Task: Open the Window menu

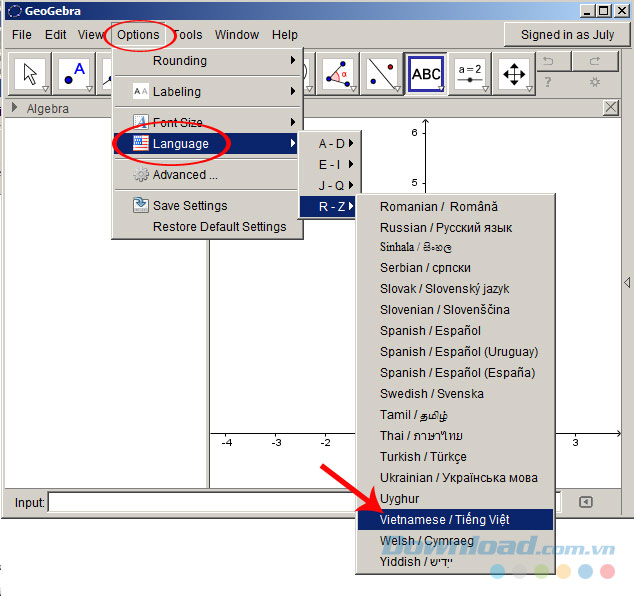Action: coord(237,35)
